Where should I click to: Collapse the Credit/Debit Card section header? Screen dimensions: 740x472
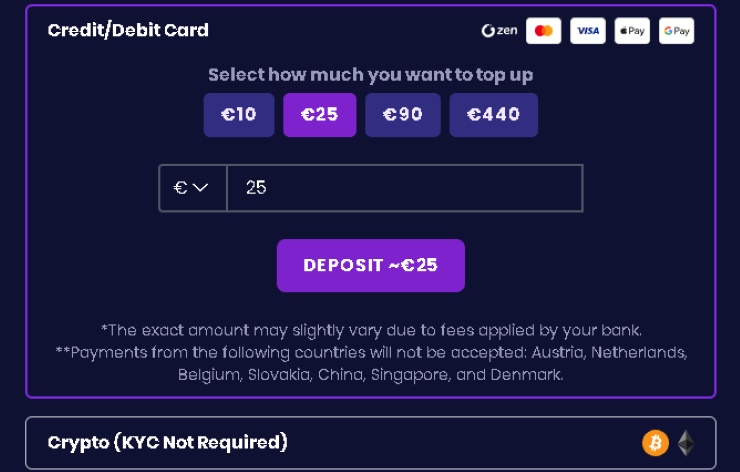[x=128, y=30]
